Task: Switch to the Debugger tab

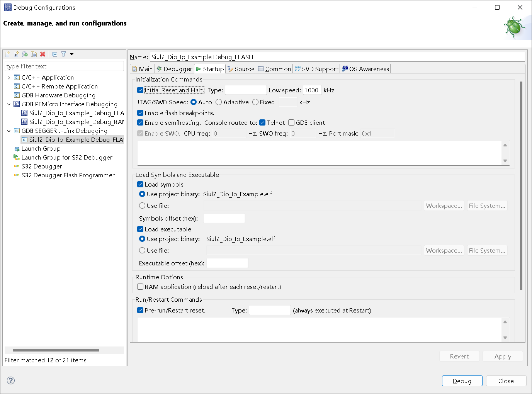Action: pos(174,69)
